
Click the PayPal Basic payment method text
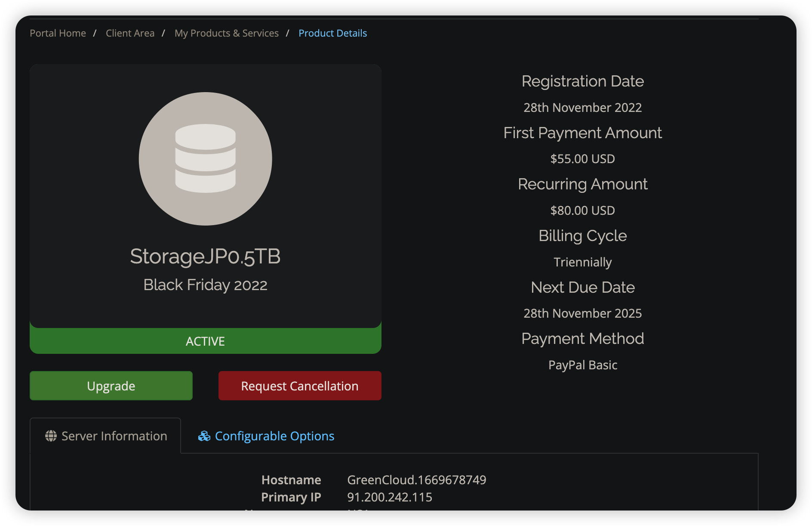click(x=582, y=365)
